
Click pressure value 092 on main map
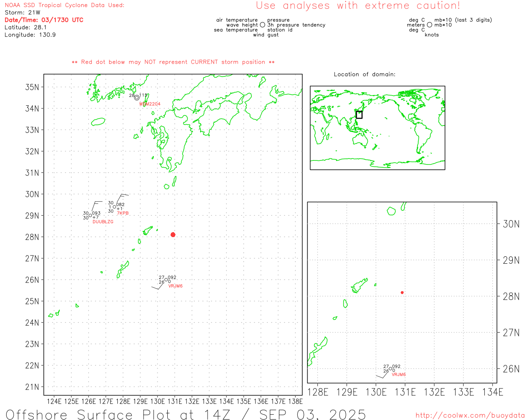pyautogui.click(x=172, y=278)
